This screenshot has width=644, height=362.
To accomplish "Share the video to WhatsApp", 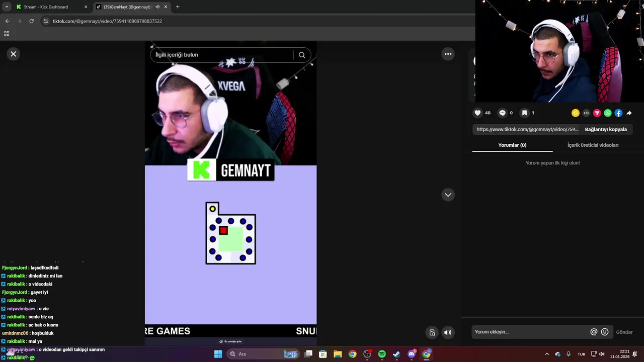I will [608, 113].
